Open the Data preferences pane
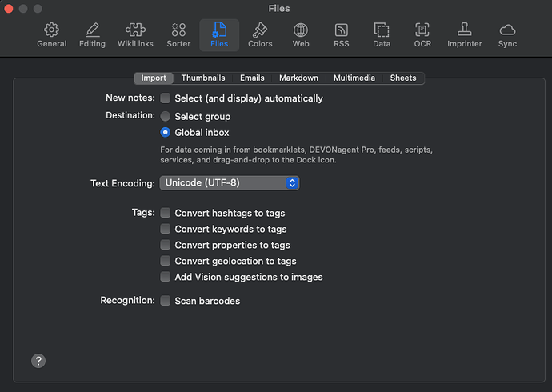This screenshot has width=552, height=392. 382,35
